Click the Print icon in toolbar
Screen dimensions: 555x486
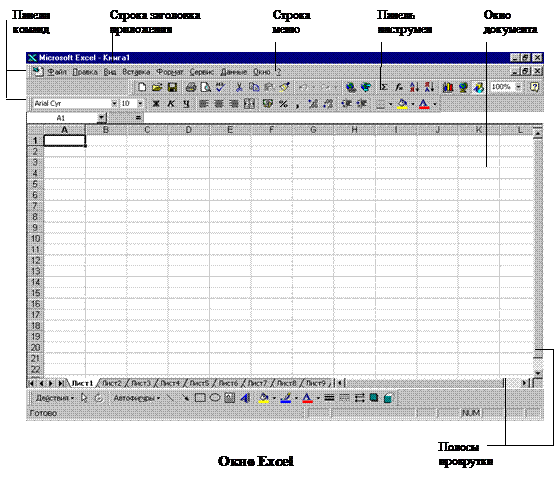click(x=191, y=87)
